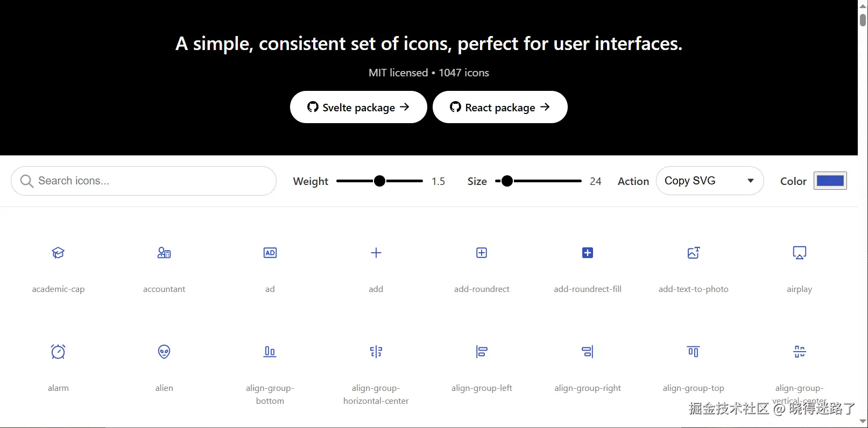Choose the align-group-bottom icon

pos(270,352)
